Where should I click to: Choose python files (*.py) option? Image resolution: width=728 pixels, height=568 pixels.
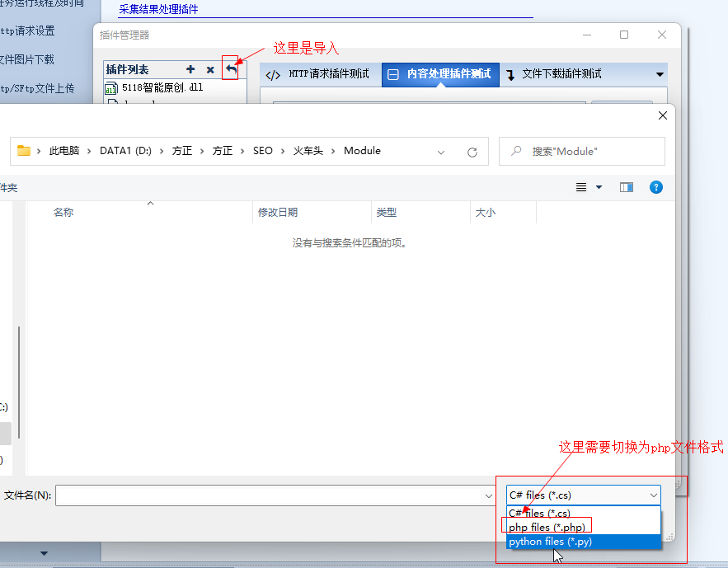pyautogui.click(x=584, y=542)
